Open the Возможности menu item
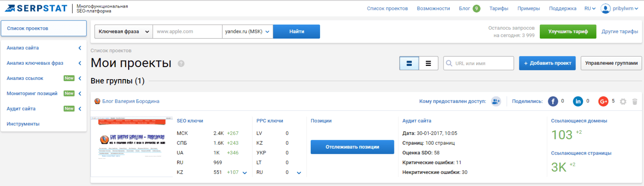644x186 pixels. (433, 8)
